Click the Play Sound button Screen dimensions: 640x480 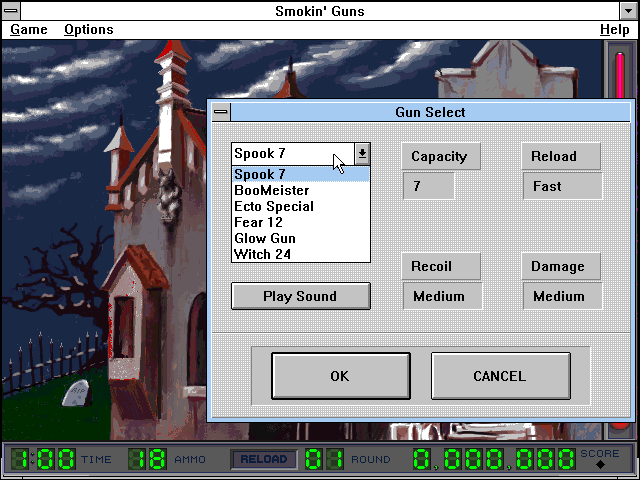pos(301,296)
